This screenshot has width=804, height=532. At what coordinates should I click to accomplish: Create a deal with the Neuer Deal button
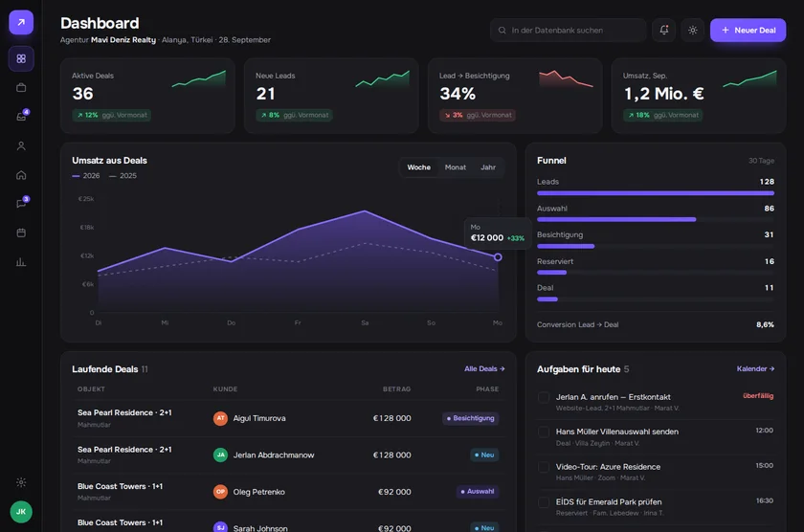[x=748, y=31]
